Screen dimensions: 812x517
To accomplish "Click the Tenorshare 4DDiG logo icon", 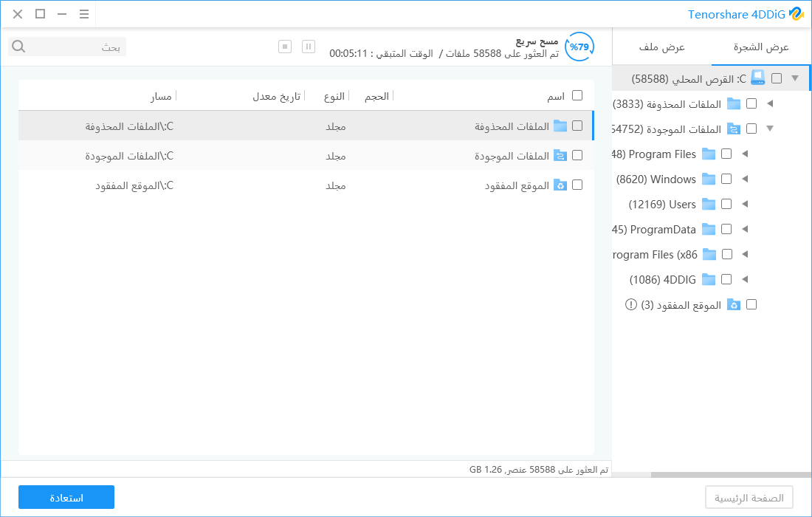I will [796, 14].
